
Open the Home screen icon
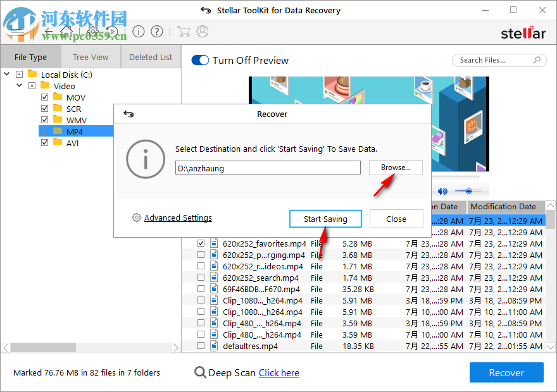[x=66, y=30]
